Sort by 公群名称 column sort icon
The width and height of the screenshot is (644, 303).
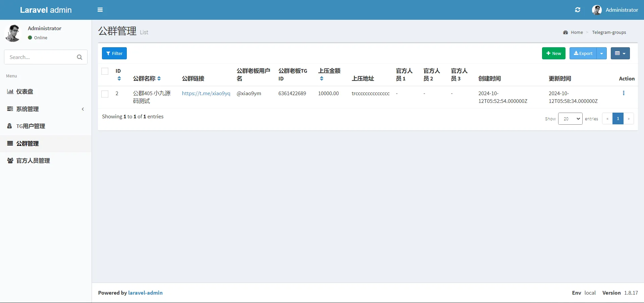(x=159, y=78)
